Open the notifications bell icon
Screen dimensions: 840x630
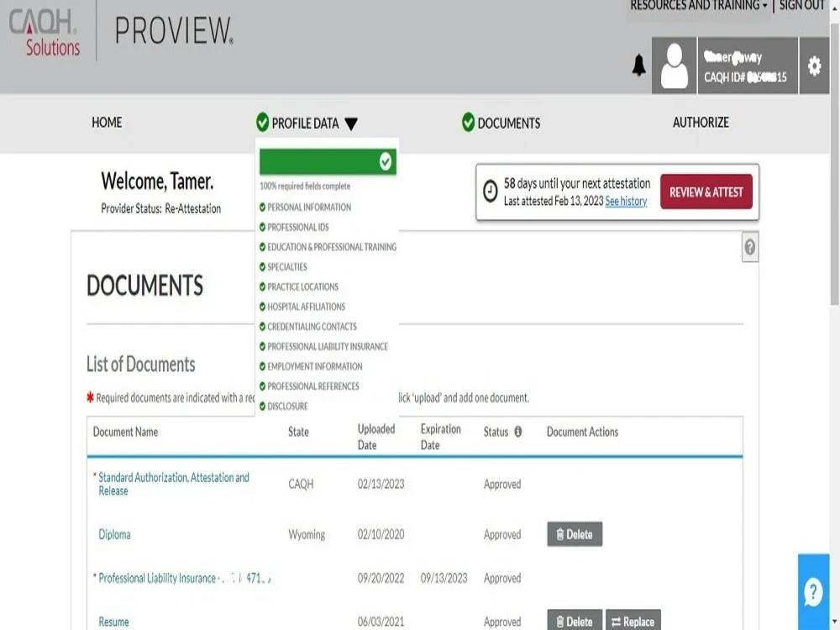(638, 66)
